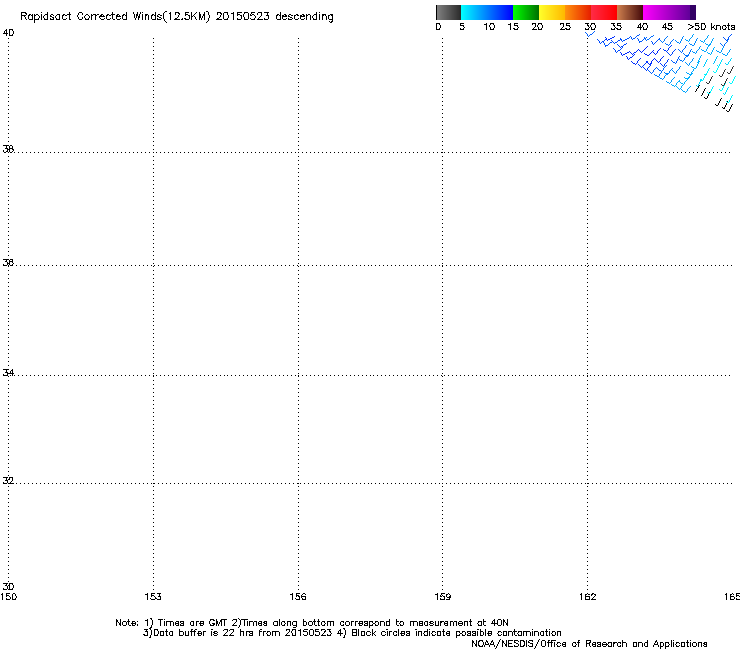This screenshot has height=650, width=740.
Task: Click the legend label '45'
Action: point(667,27)
